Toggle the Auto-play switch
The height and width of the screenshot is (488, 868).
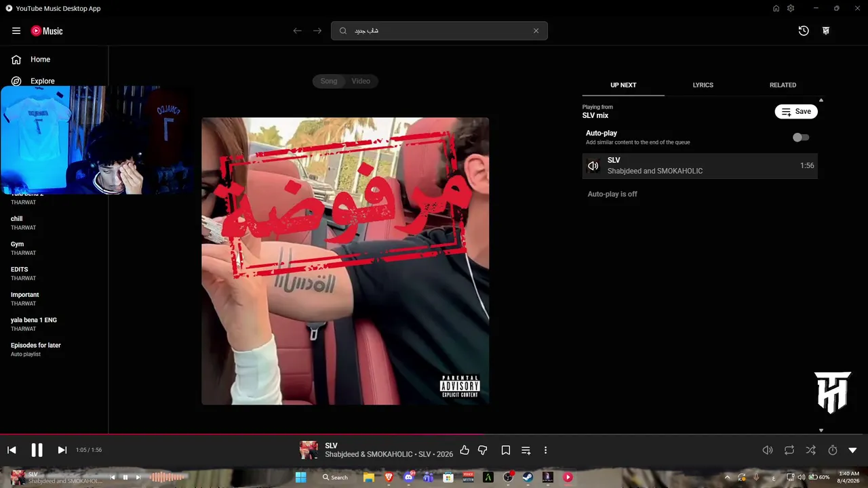click(801, 138)
